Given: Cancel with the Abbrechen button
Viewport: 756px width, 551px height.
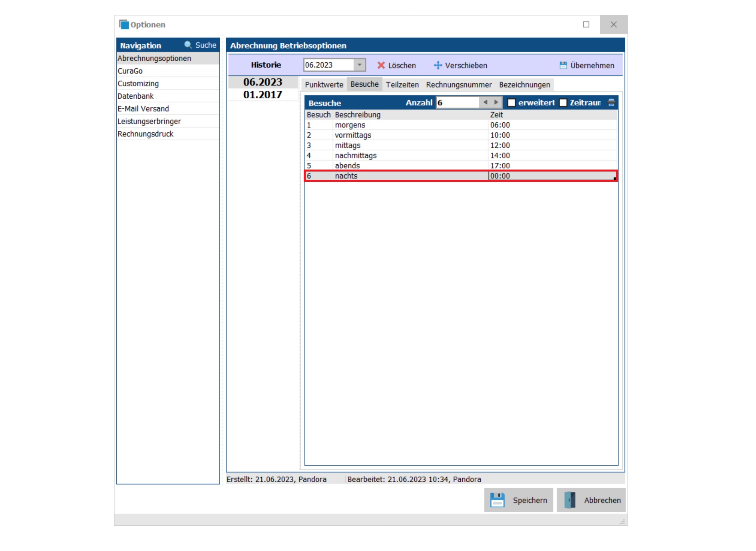Looking at the screenshot, I should click(591, 500).
